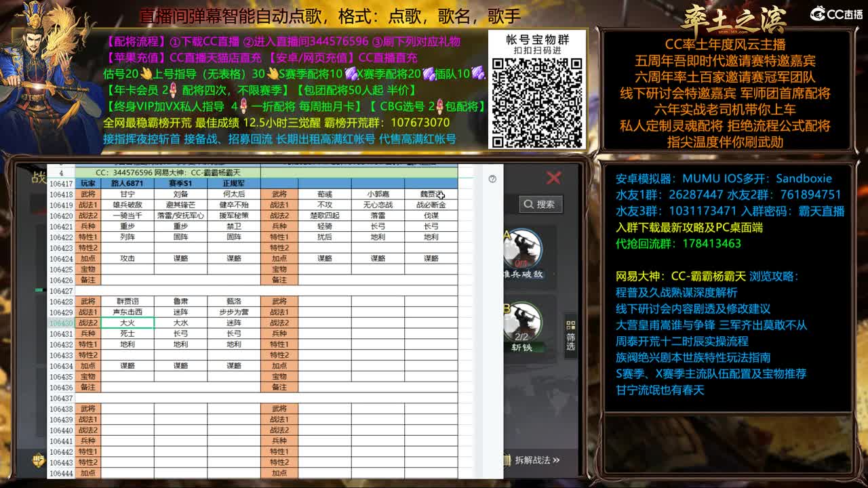Screen dimensions: 868x488
Task: Select the 甄洛 cell
Action: tap(234, 302)
